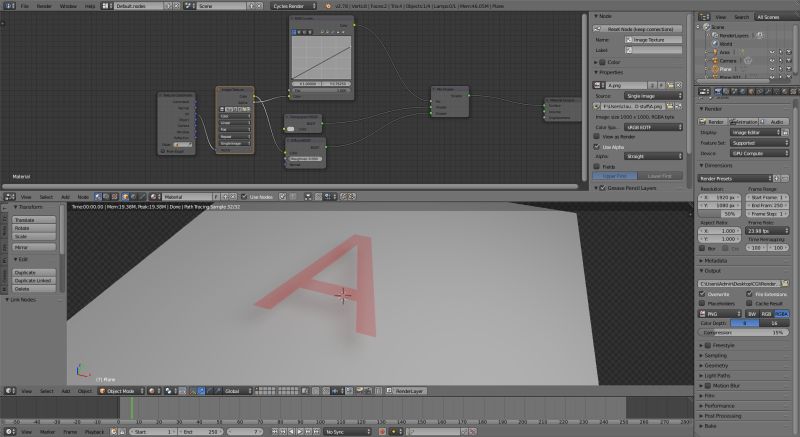Open the node editor type selector icon
The image size is (800, 437).
pyautogui.click(x=10, y=197)
